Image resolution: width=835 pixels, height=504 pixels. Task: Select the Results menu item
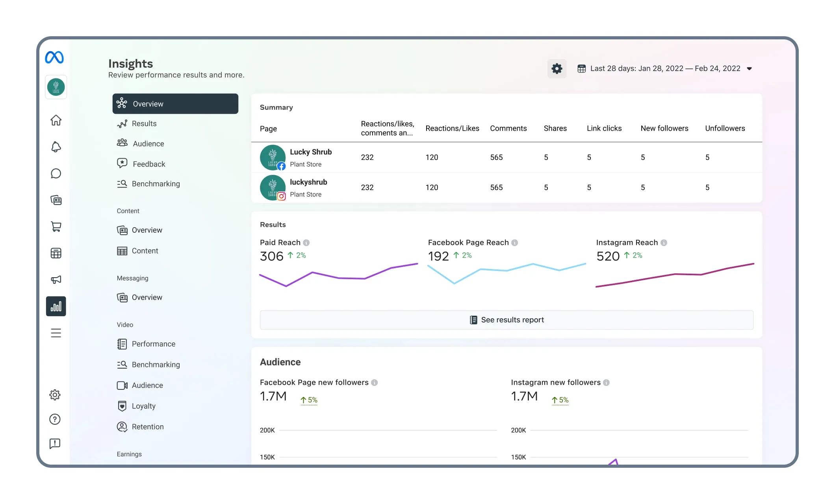(x=144, y=124)
